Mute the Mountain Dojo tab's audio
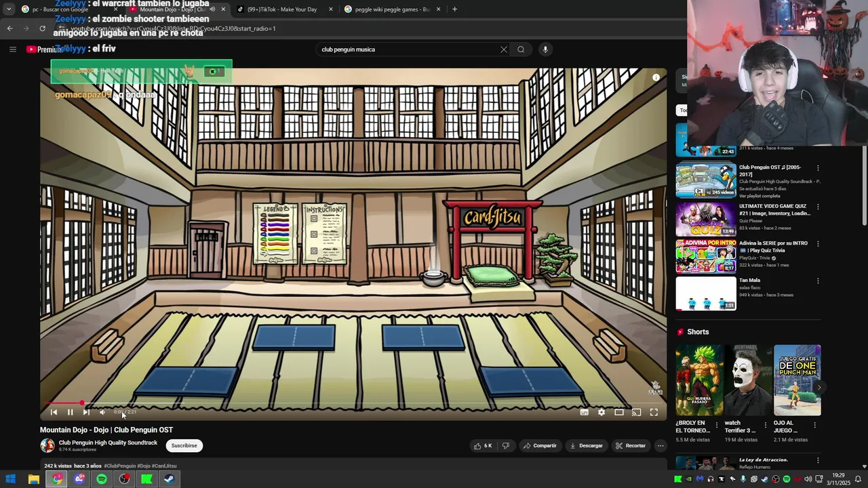The width and height of the screenshot is (868, 488). 212,9
